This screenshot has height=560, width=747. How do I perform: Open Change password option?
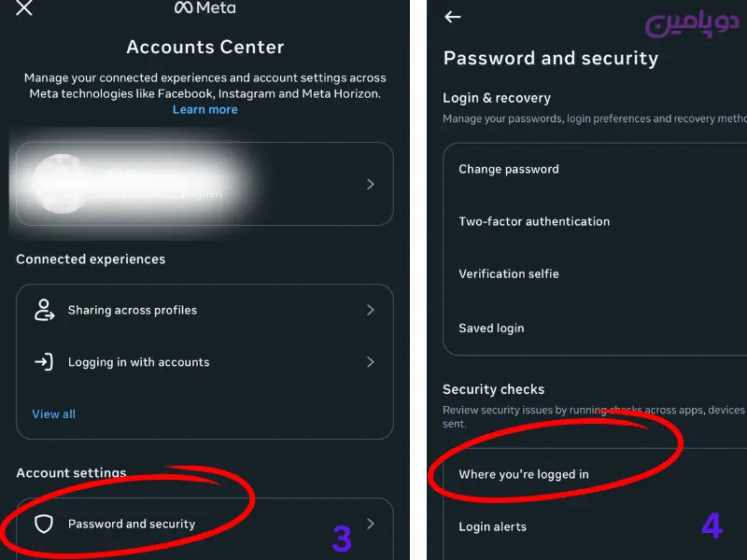click(x=509, y=169)
